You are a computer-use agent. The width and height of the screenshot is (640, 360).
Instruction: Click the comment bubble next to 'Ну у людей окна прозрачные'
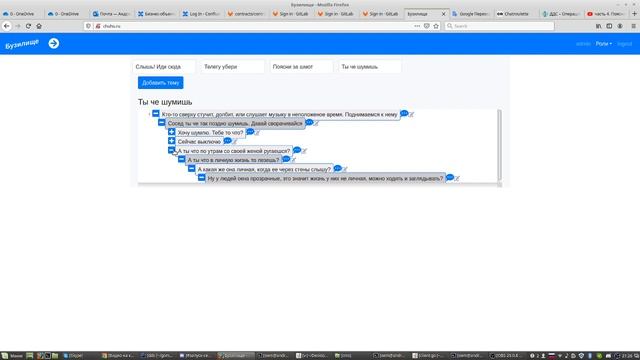450,178
